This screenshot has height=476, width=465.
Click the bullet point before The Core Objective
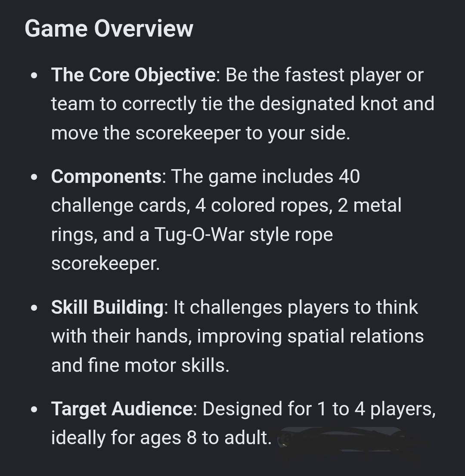34,75
